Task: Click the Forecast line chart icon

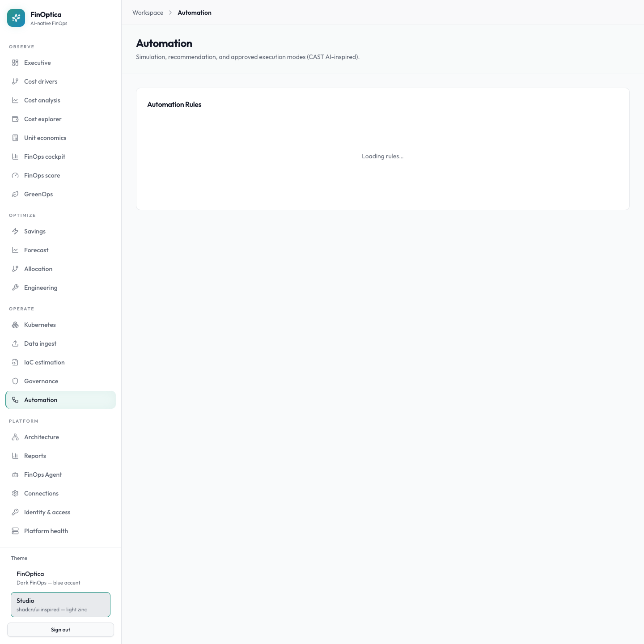Action: click(x=15, y=250)
